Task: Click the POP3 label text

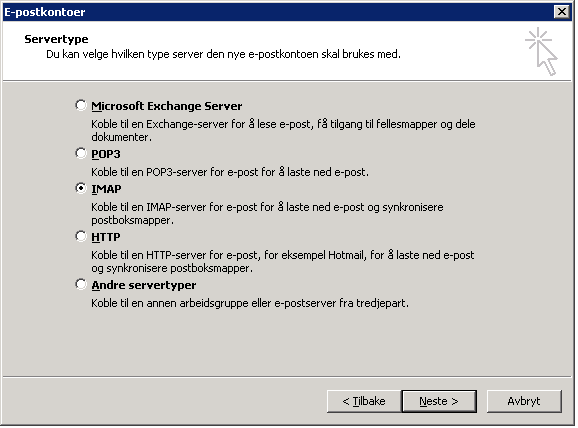Action: [106, 154]
